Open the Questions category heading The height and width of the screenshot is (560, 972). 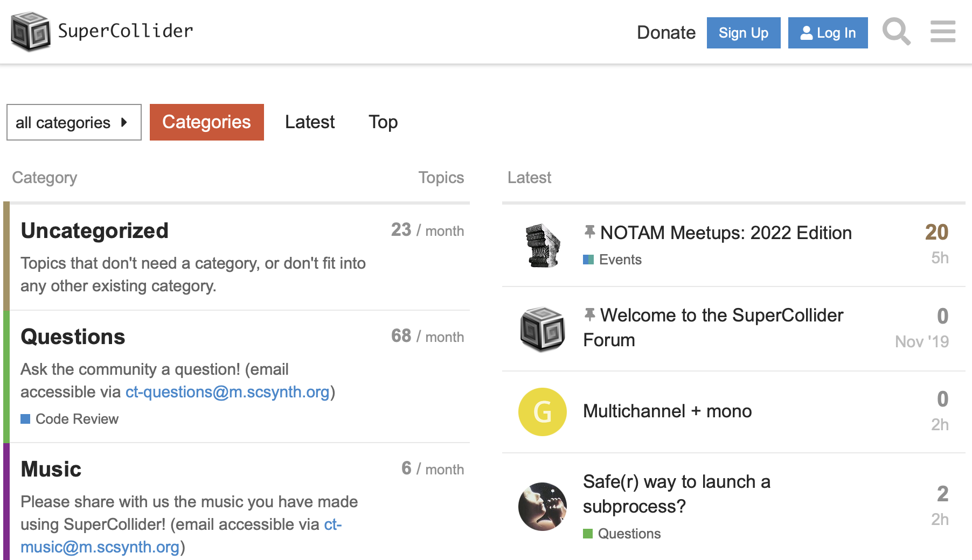tap(73, 337)
